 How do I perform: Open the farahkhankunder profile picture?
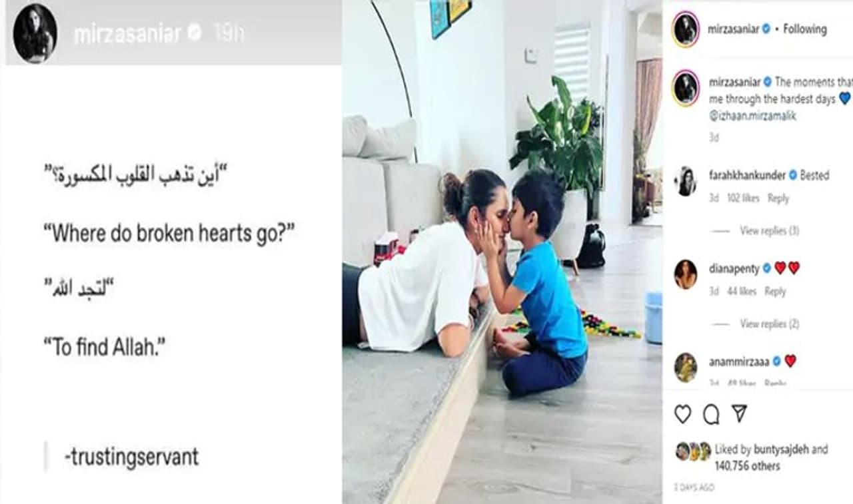click(685, 181)
